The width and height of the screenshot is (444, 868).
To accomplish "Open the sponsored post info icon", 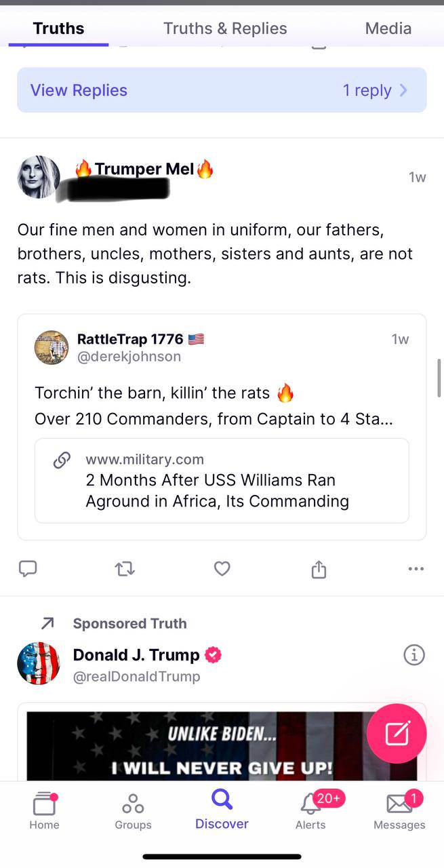I will coord(413,655).
